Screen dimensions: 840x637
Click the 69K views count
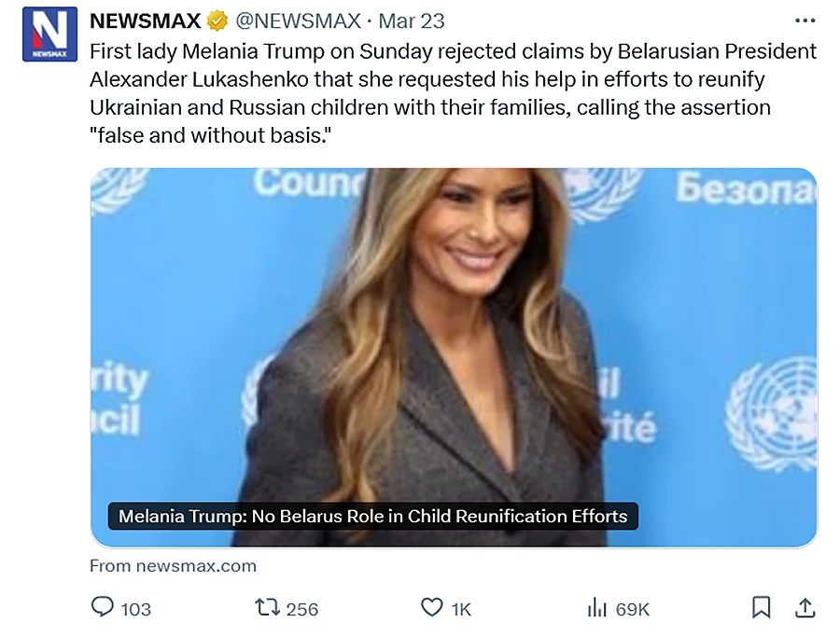click(633, 609)
